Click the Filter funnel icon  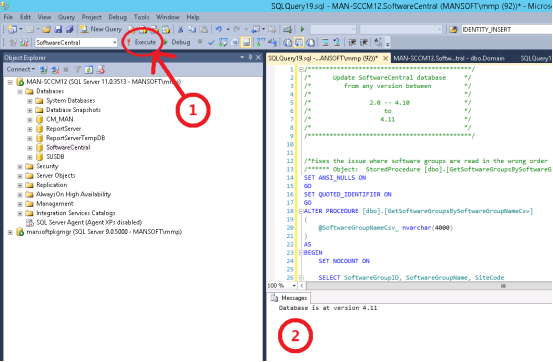coord(77,70)
